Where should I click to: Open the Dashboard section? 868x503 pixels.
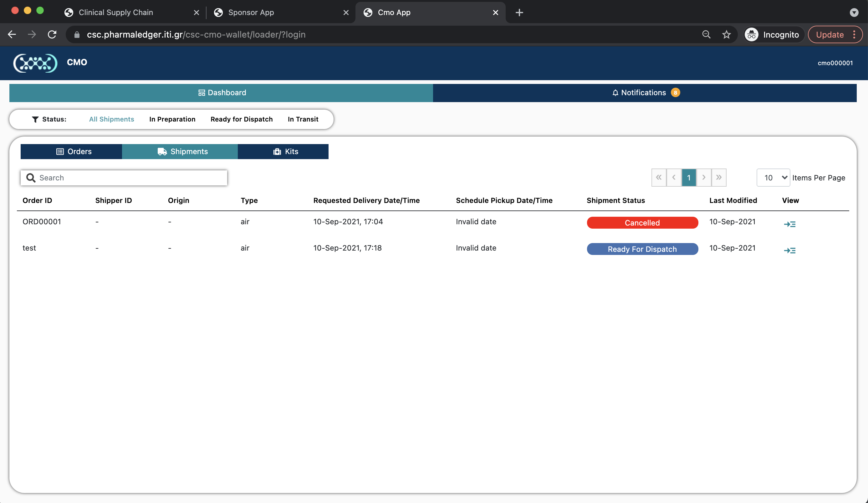(222, 92)
